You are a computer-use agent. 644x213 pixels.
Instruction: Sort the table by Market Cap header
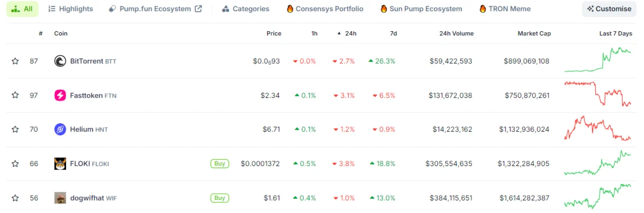pyautogui.click(x=534, y=33)
